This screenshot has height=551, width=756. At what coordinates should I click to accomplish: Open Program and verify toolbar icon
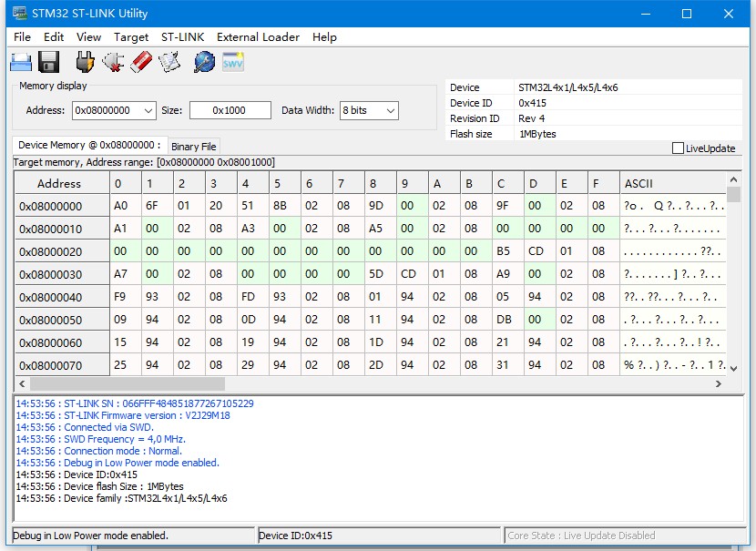click(169, 62)
